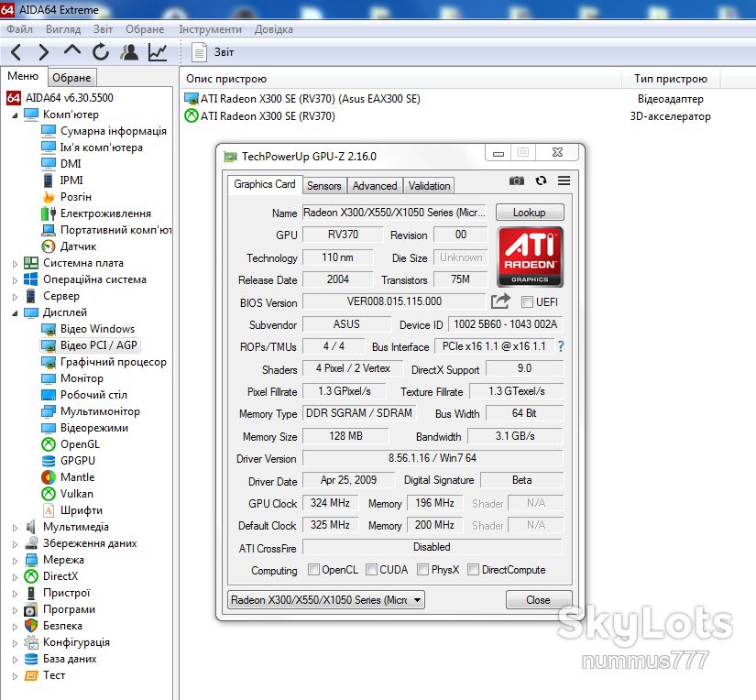756x700 pixels.
Task: Click the Звіт report icon in toolbar
Action: (199, 51)
